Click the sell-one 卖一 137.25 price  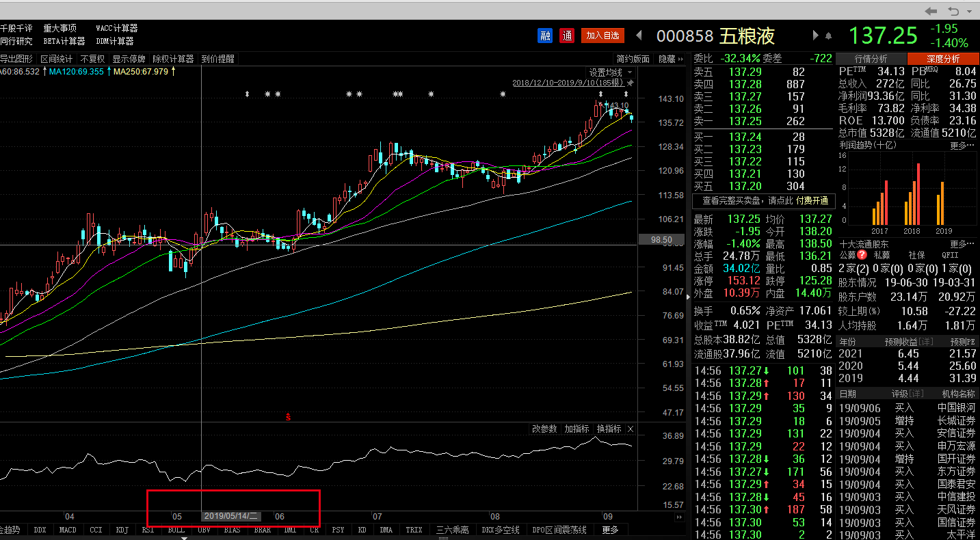click(x=745, y=121)
